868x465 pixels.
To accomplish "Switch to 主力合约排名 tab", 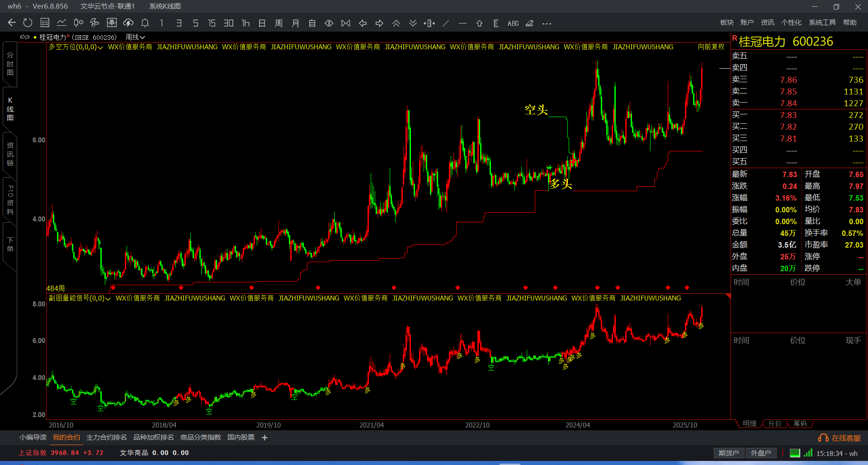I will click(x=106, y=437).
